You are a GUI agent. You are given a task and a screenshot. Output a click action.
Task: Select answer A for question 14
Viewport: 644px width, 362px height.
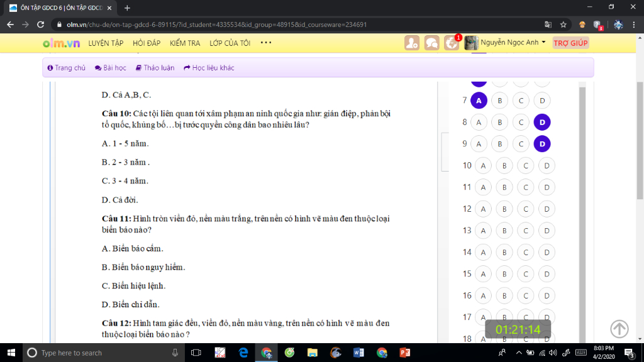point(483,253)
